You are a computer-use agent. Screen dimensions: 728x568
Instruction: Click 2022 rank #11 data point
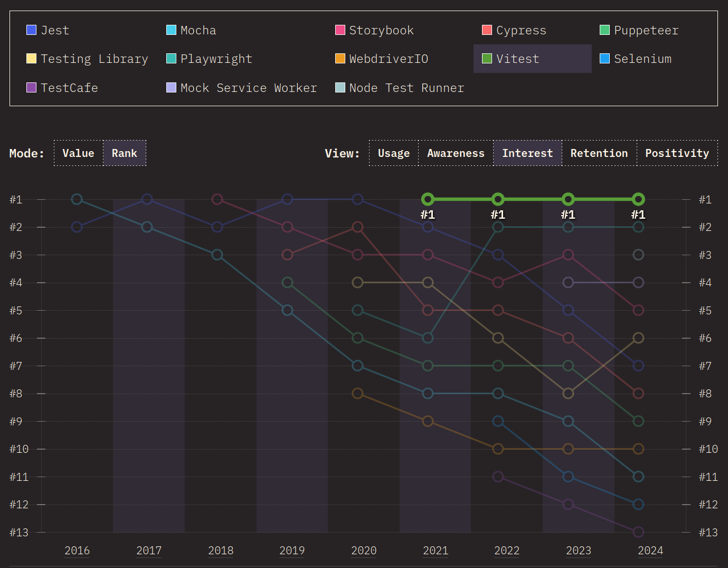[x=498, y=477]
